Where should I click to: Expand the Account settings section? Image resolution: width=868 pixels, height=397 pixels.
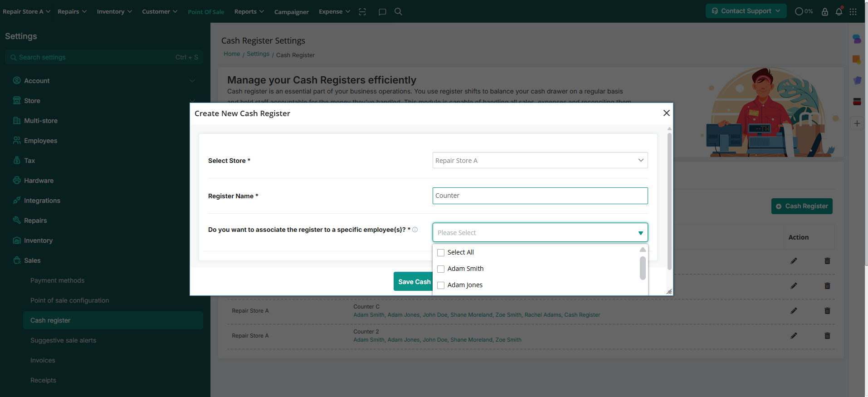(x=104, y=81)
